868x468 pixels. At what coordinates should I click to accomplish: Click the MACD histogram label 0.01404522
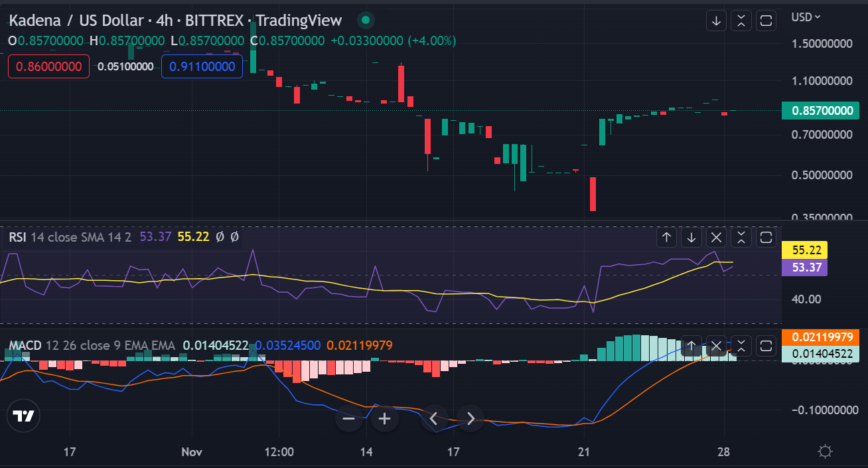[x=821, y=354]
